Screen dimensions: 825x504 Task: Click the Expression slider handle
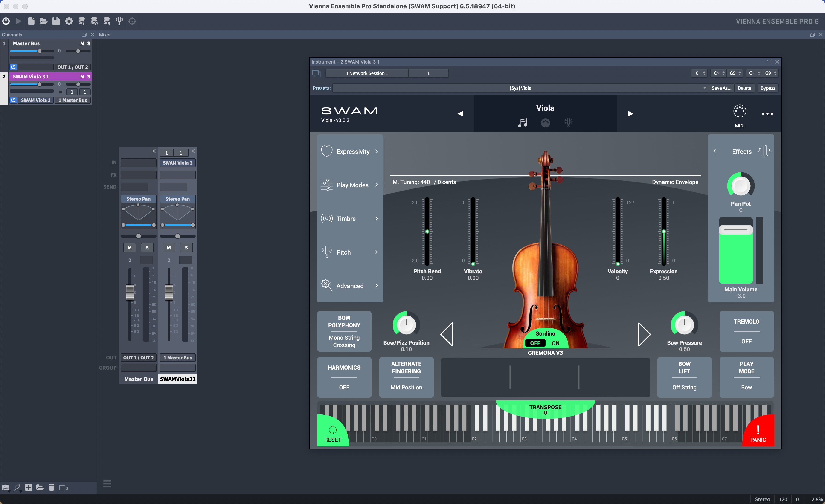pyautogui.click(x=664, y=231)
